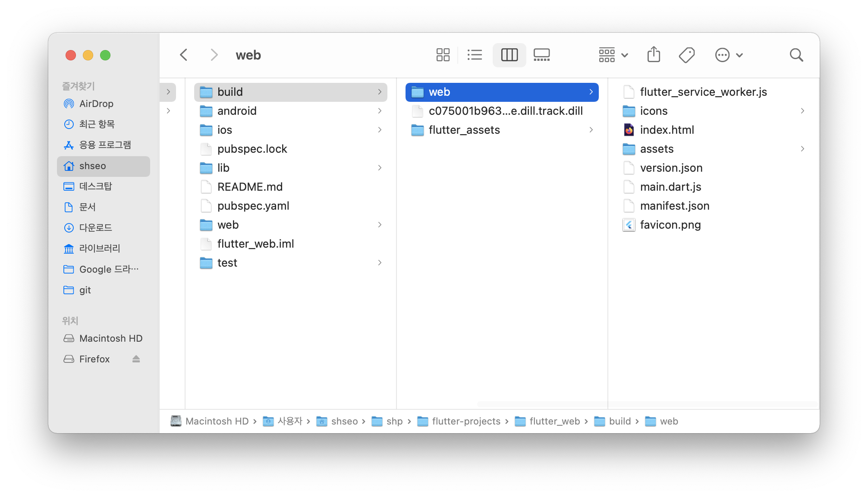Expand the android folder chevron
This screenshot has height=497, width=868.
click(x=380, y=111)
